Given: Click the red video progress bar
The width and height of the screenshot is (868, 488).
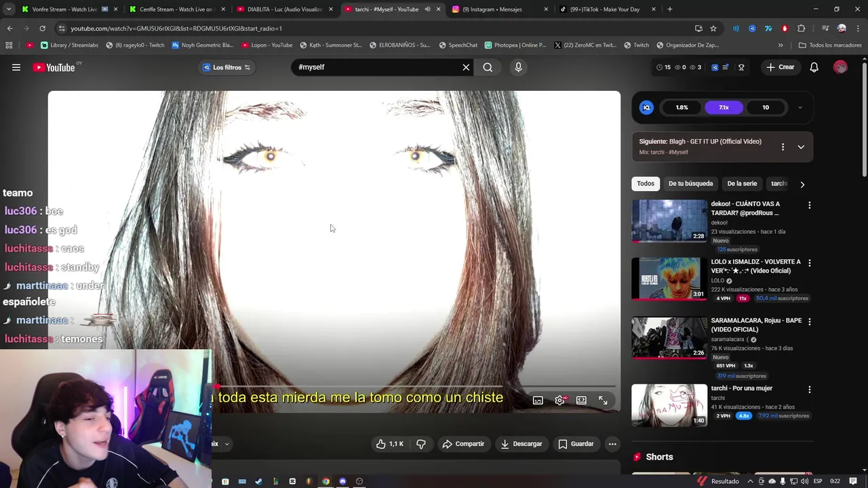Looking at the screenshot, I should point(414,386).
